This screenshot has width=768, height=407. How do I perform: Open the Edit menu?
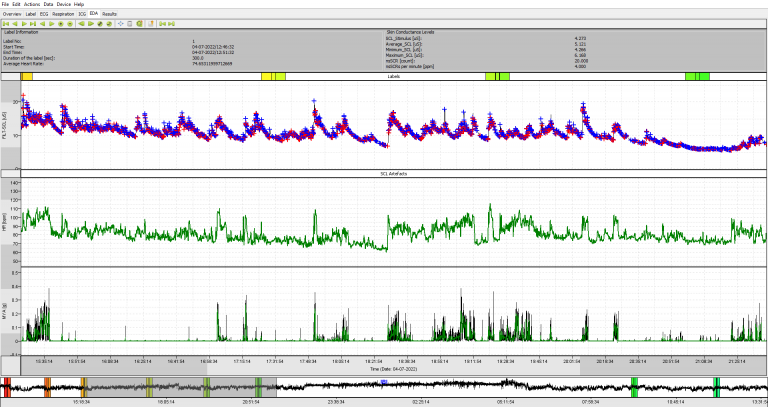point(16,4)
